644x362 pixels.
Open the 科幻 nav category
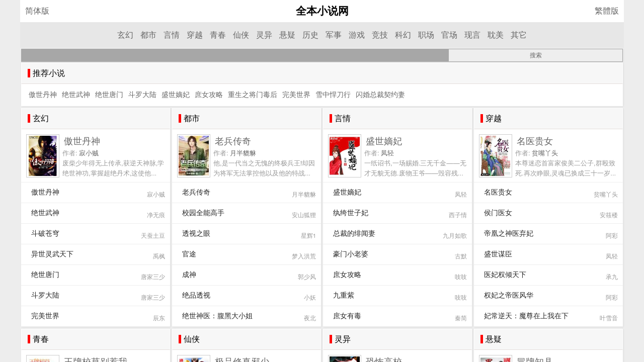point(403,35)
